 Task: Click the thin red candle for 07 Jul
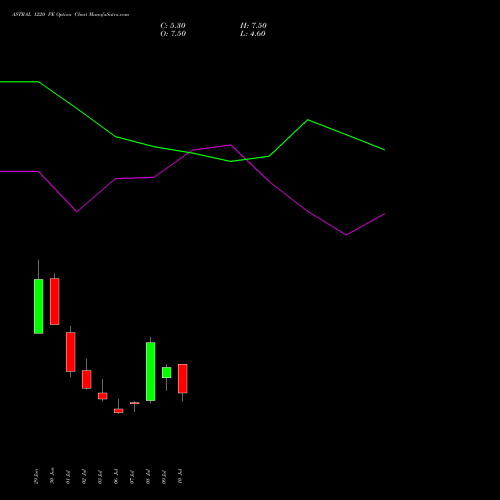pyautogui.click(x=135, y=403)
